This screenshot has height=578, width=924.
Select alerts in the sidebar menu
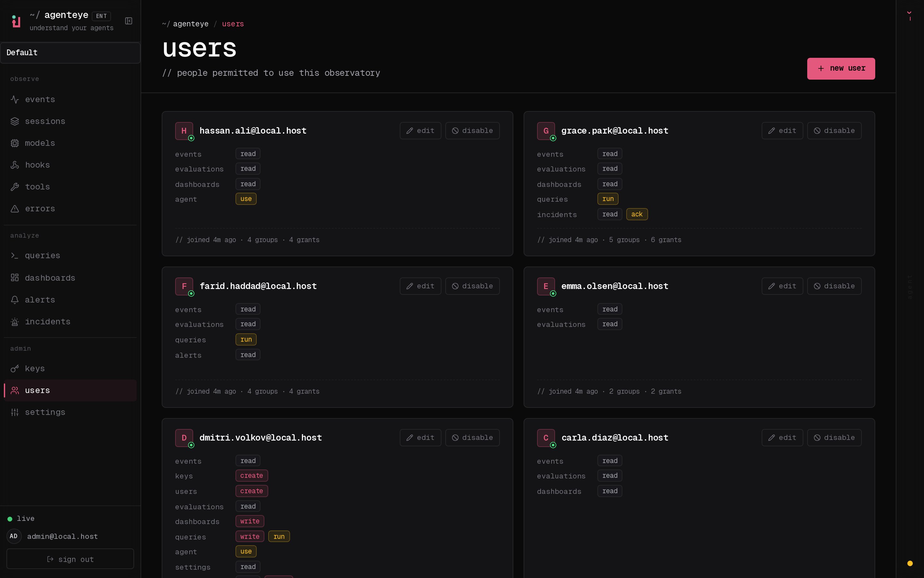(x=70, y=300)
